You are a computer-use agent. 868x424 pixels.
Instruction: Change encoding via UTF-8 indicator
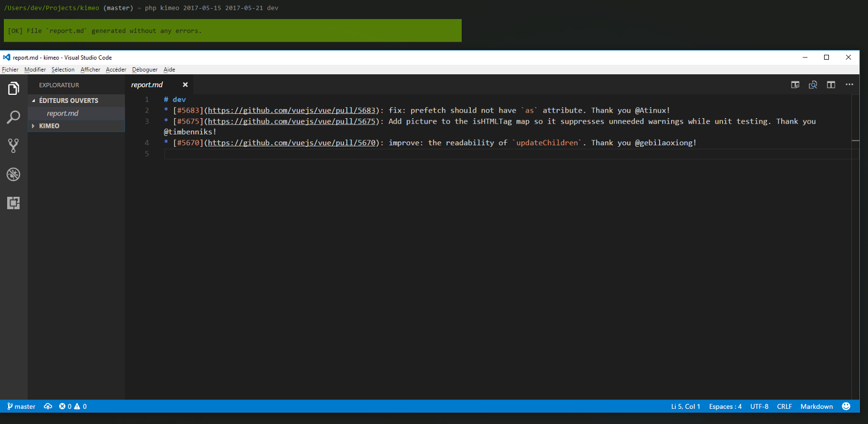759,407
